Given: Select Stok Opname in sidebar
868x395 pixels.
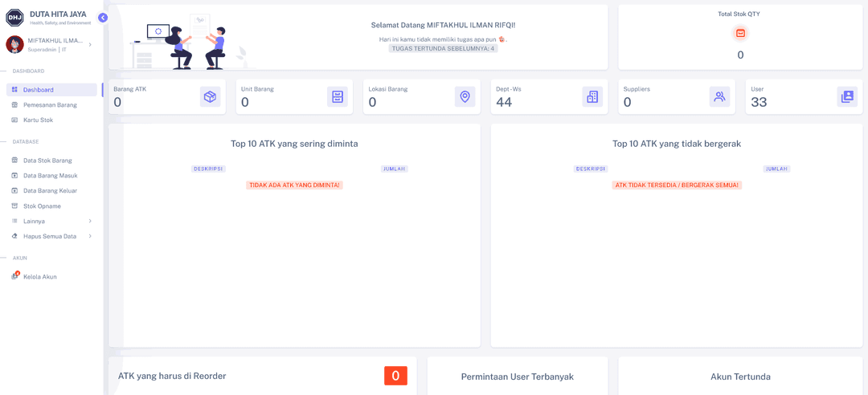Looking at the screenshot, I should pos(42,206).
